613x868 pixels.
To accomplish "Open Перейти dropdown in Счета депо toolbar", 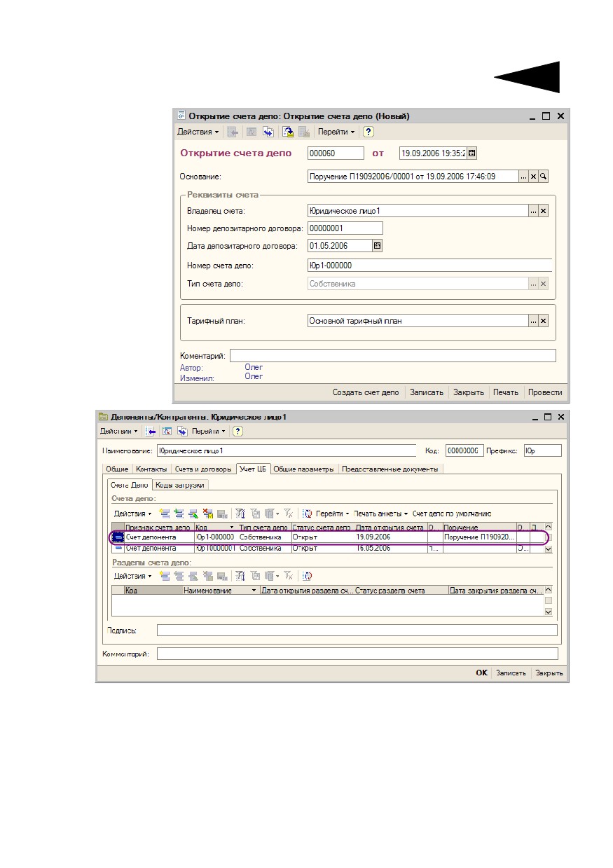I will point(333,514).
